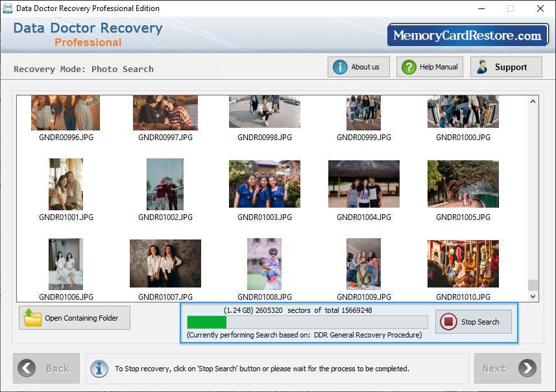556x392 pixels.
Task: Click file name GNDR01005.JPG
Action: pos(463,217)
